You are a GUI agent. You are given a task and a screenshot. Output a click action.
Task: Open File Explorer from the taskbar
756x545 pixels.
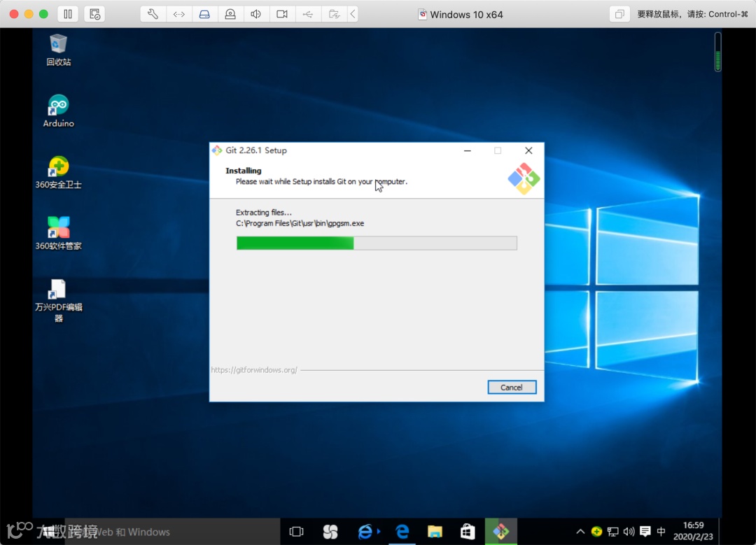[435, 532]
